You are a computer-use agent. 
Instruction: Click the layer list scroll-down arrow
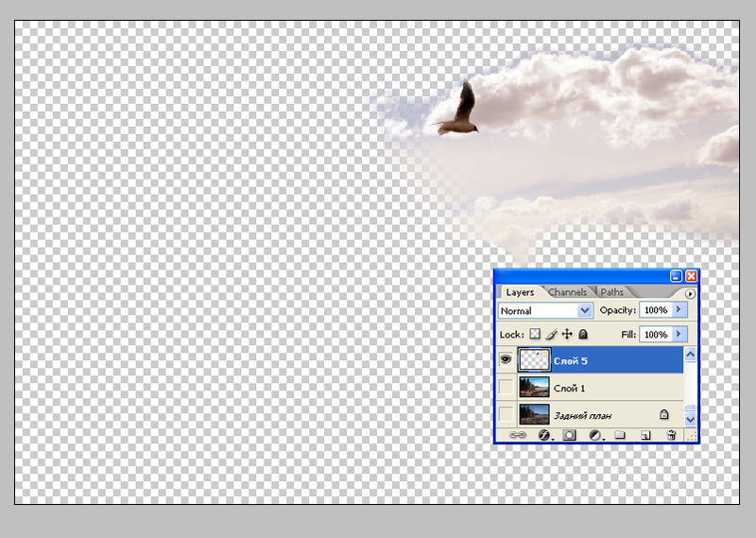pos(690,419)
